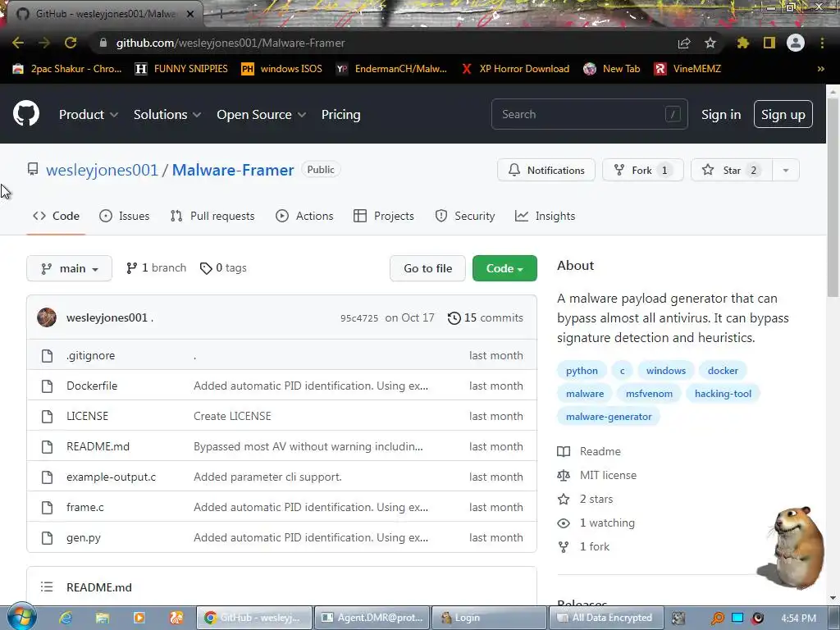Switch to the Issues tab

click(125, 216)
